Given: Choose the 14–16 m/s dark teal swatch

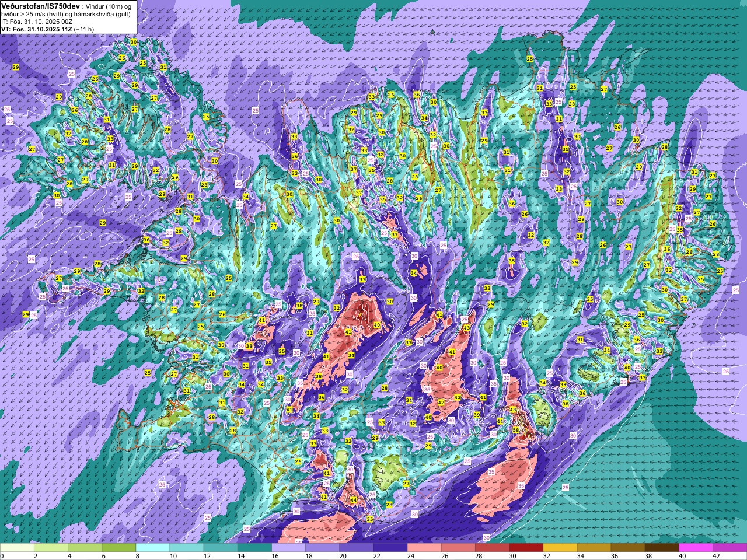Looking at the screenshot, I should [x=254, y=548].
